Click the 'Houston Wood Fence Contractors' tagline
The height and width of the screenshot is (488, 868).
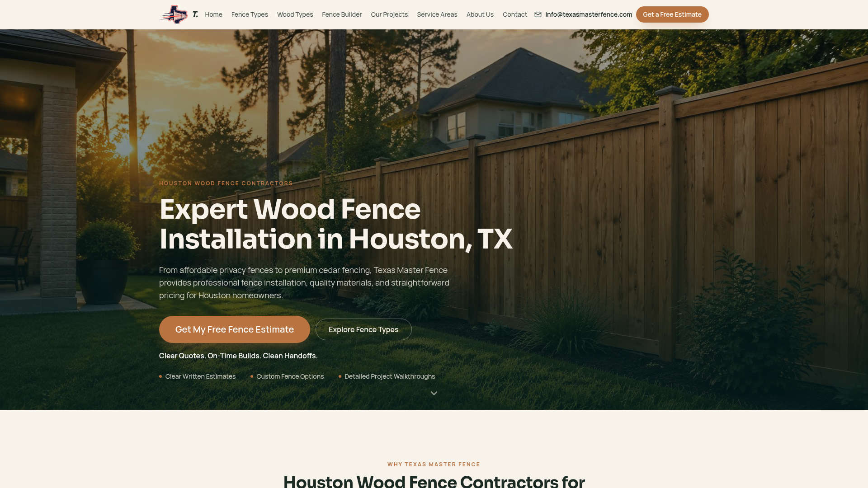point(226,183)
